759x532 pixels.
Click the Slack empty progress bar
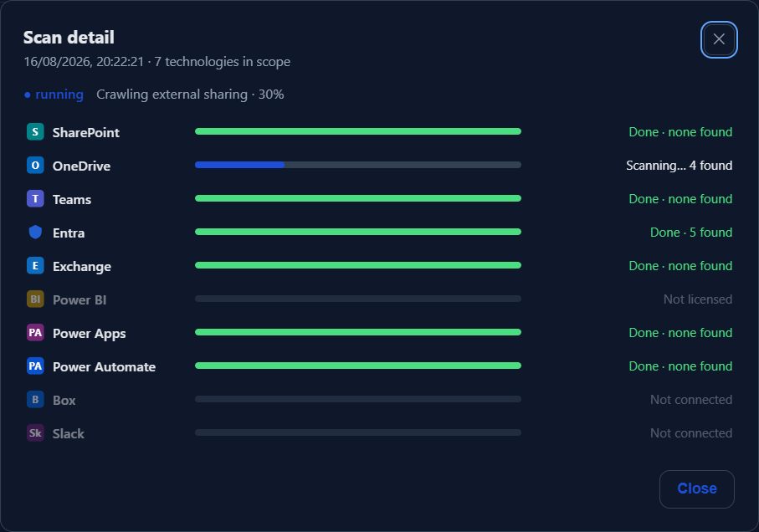point(357,432)
